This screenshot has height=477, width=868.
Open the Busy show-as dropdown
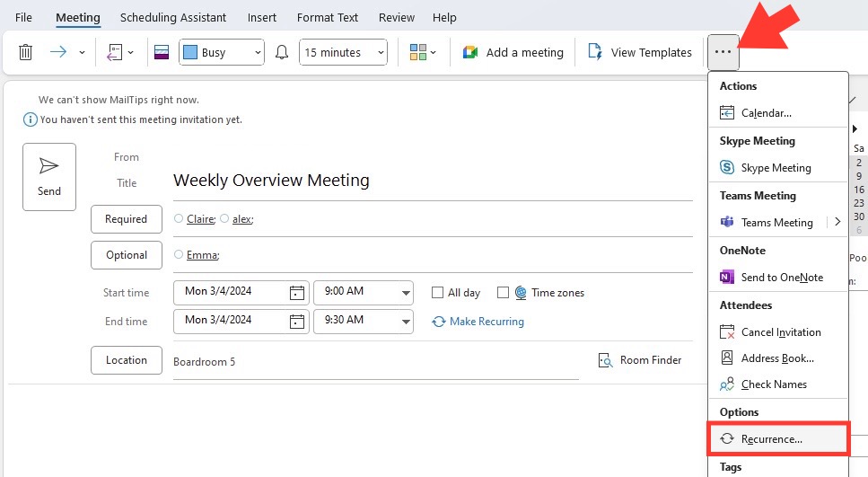[x=222, y=53]
